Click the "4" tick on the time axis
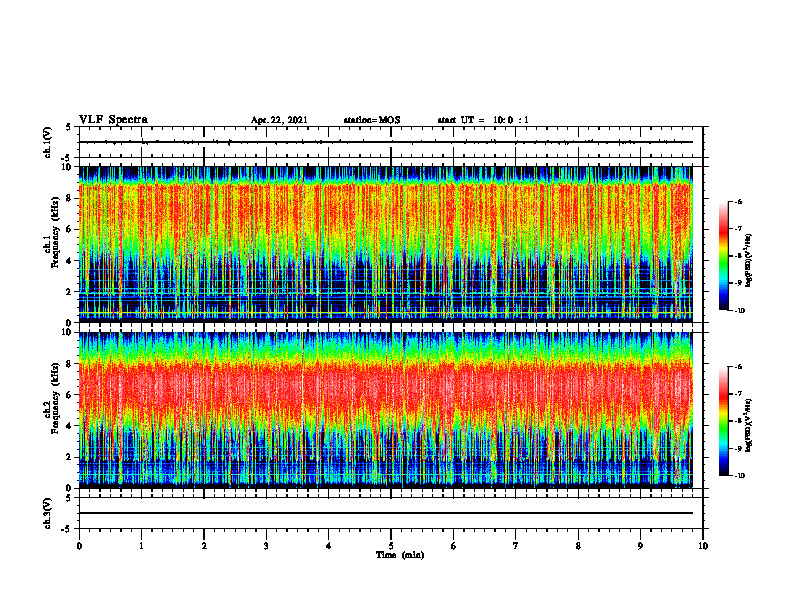The height and width of the screenshot is (612, 792). 329,546
